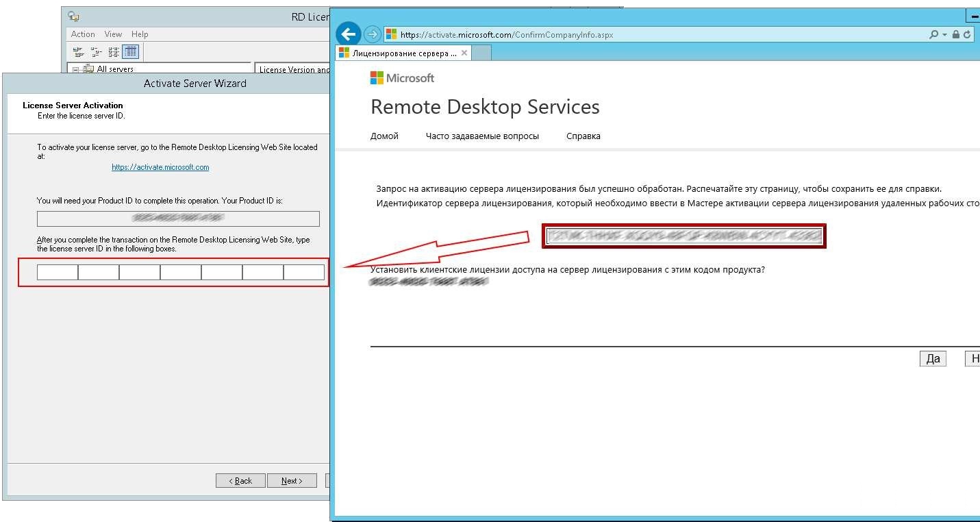Click the Microsoft logo on the page
This screenshot has height=522, width=980.
[402, 78]
